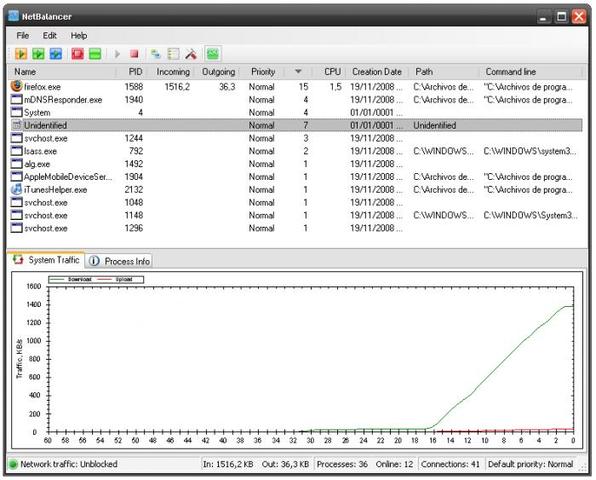Maximize the NetBalancer window
596x480 pixels.
(x=561, y=16)
